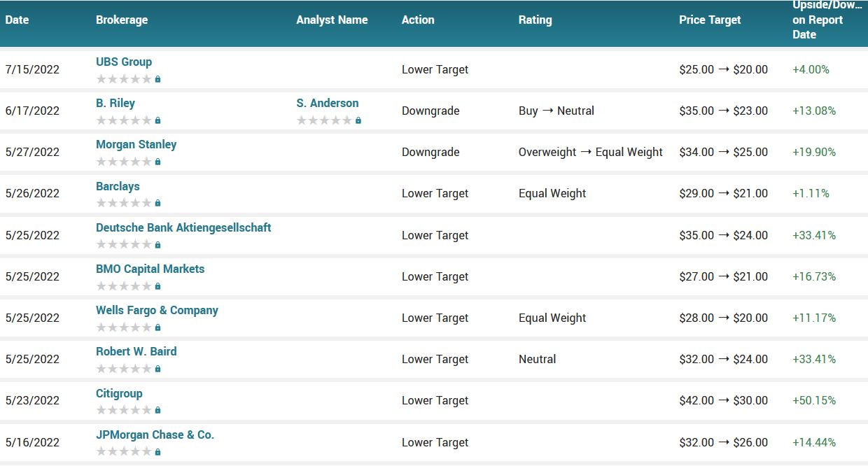Click the lock icon under Morgan Stanley
The image size is (868, 466).
(157, 162)
